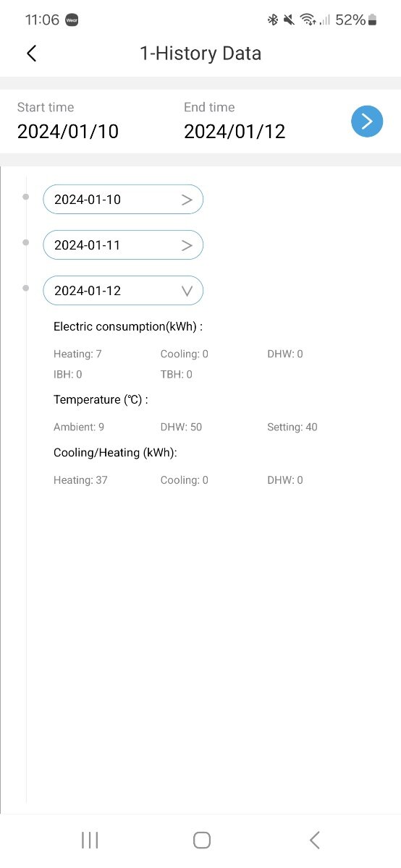Tap the Wi-Fi status icon
This screenshot has height=868, width=401.
click(x=308, y=20)
